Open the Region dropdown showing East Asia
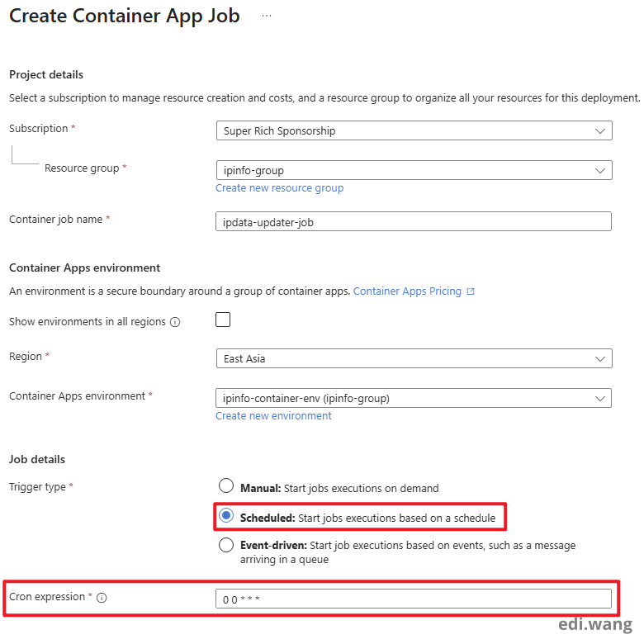 tap(413, 358)
